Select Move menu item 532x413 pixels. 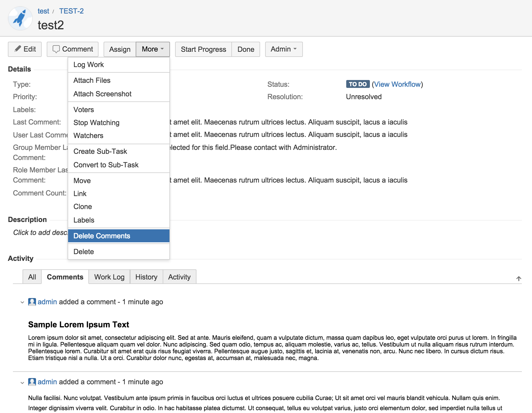coord(119,181)
